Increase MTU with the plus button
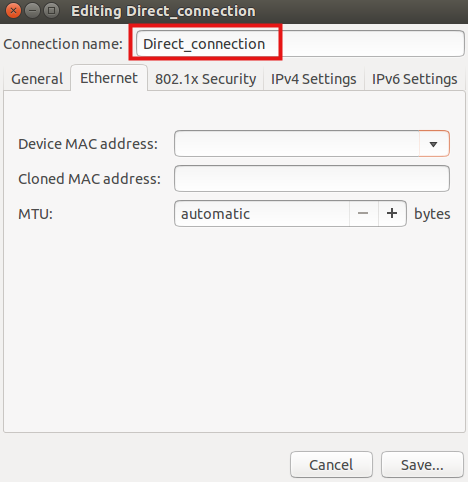468x482 pixels. [x=392, y=213]
